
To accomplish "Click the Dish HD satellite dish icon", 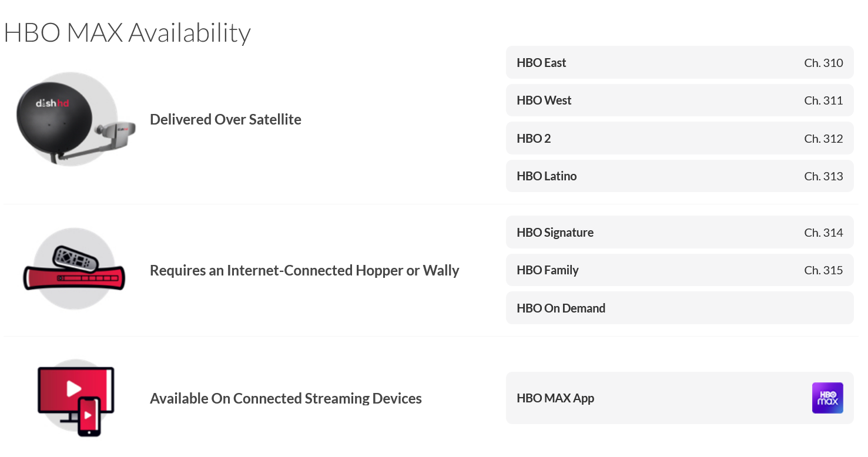I will (x=75, y=119).
